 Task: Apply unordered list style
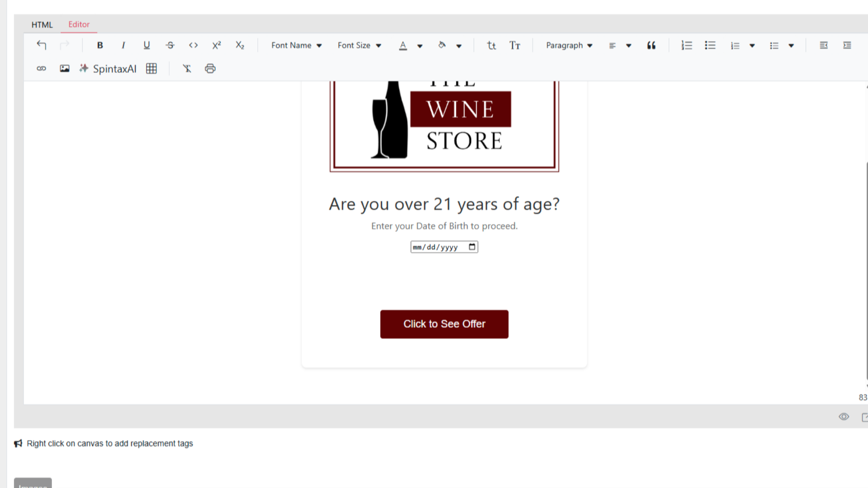774,46
